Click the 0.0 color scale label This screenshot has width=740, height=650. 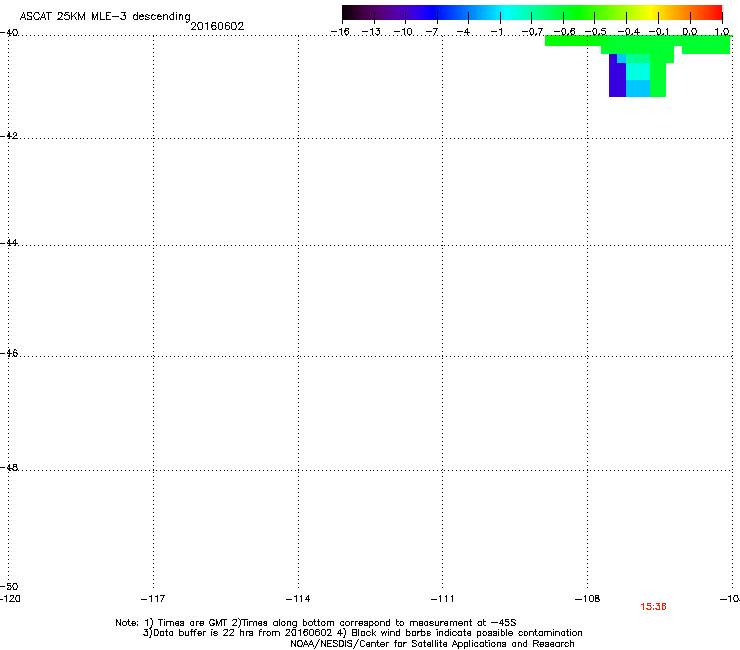(690, 32)
